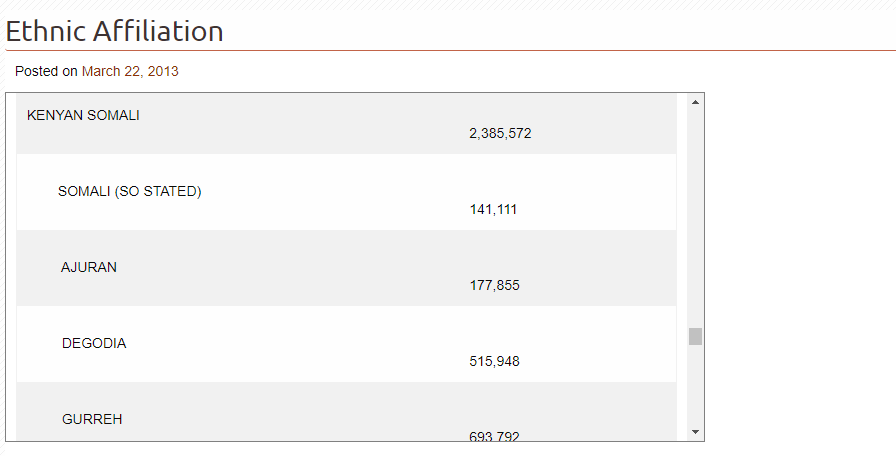Click the 515,948 value
Screen dimensions: 896x456
(494, 361)
